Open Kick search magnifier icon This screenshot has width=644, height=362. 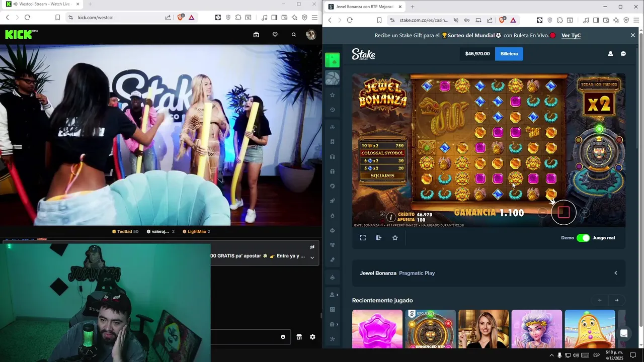tap(294, 35)
